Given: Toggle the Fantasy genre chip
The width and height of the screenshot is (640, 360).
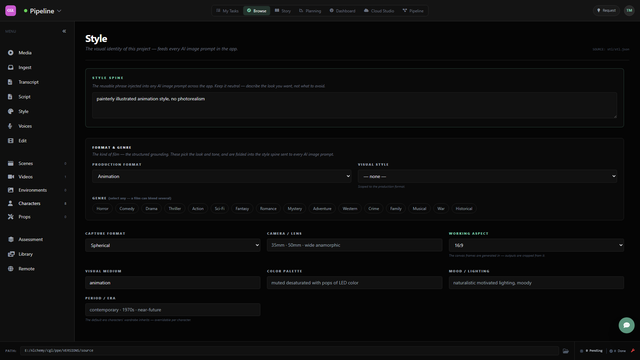Looking at the screenshot, I should pos(242,209).
